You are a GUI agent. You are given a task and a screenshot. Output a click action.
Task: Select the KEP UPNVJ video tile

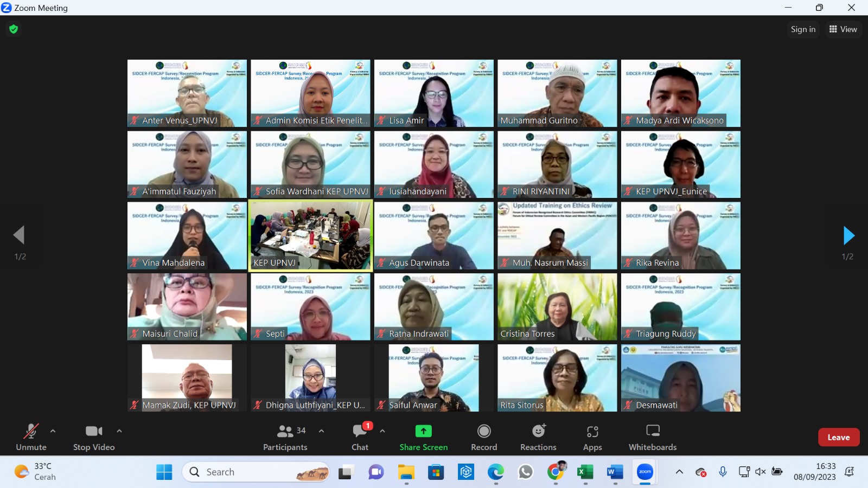[x=310, y=235]
